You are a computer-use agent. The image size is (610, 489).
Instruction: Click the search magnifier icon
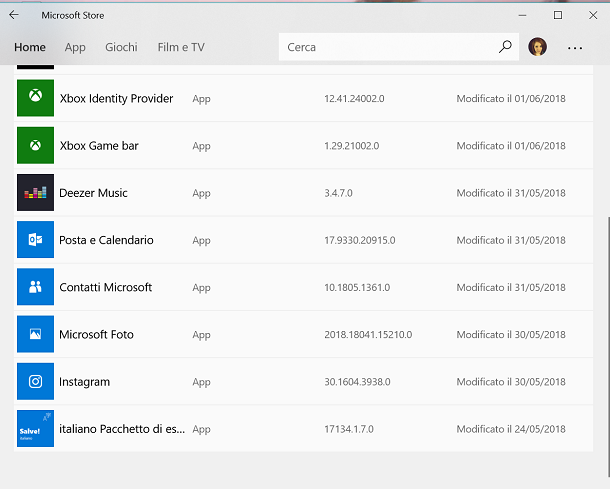coord(505,47)
